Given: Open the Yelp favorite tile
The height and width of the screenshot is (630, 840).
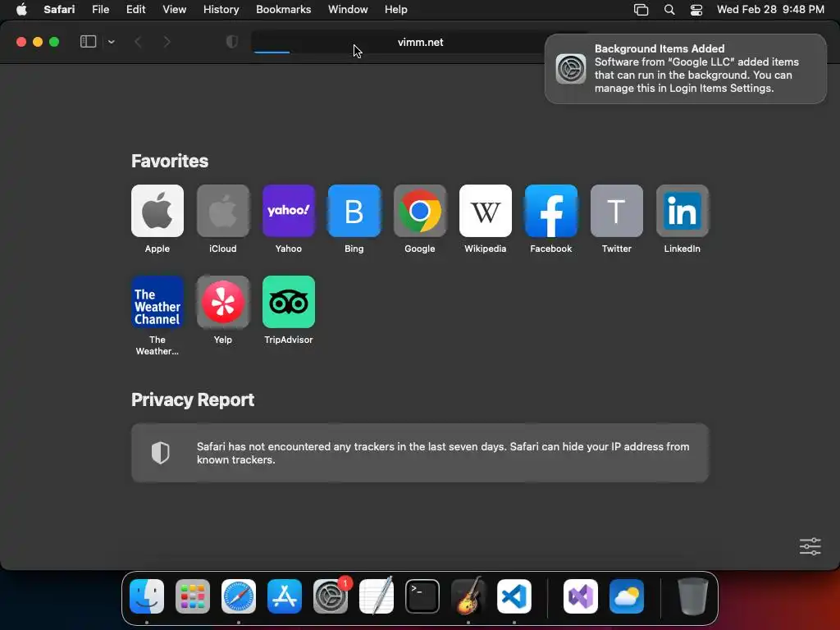Looking at the screenshot, I should point(223,302).
